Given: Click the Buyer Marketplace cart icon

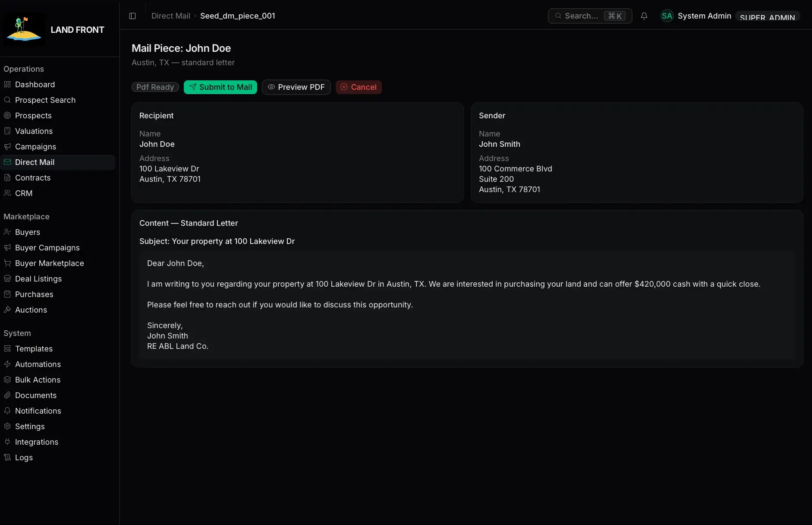Looking at the screenshot, I should click(x=7, y=263).
